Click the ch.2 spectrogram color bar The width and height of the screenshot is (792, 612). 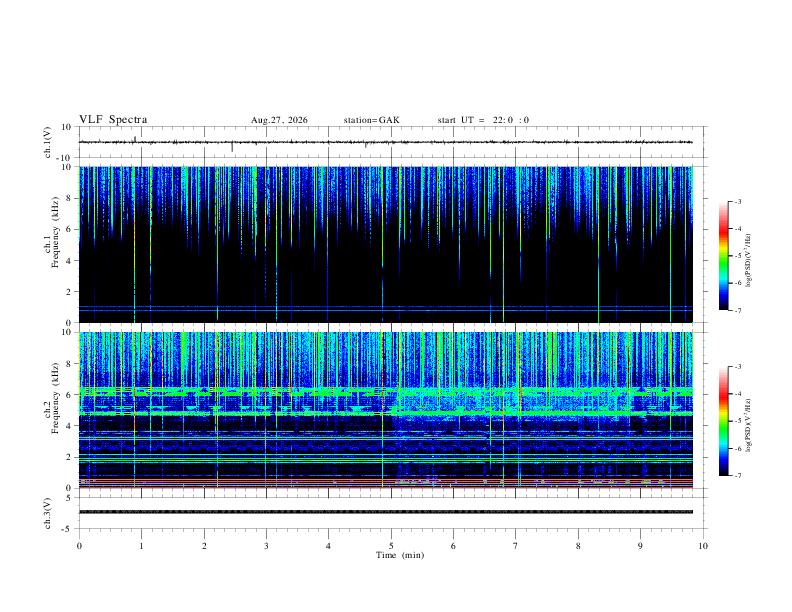(x=724, y=421)
